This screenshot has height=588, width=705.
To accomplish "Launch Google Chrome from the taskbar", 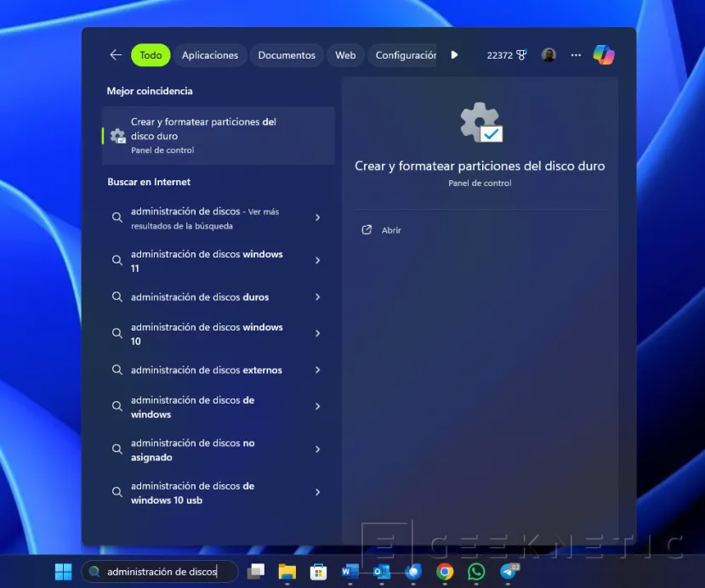I will coord(445,572).
